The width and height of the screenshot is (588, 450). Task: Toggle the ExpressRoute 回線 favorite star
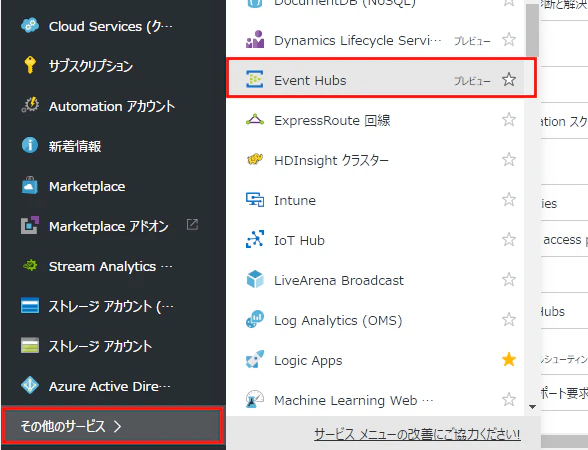click(509, 120)
